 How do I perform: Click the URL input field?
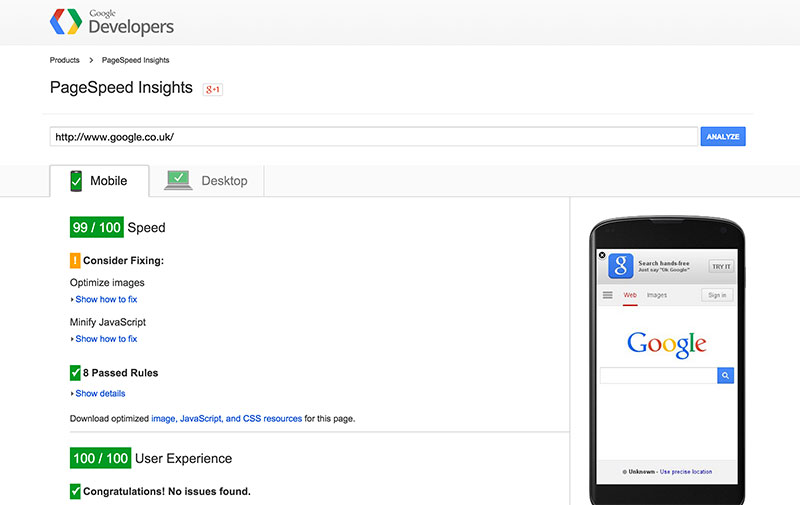(373, 137)
